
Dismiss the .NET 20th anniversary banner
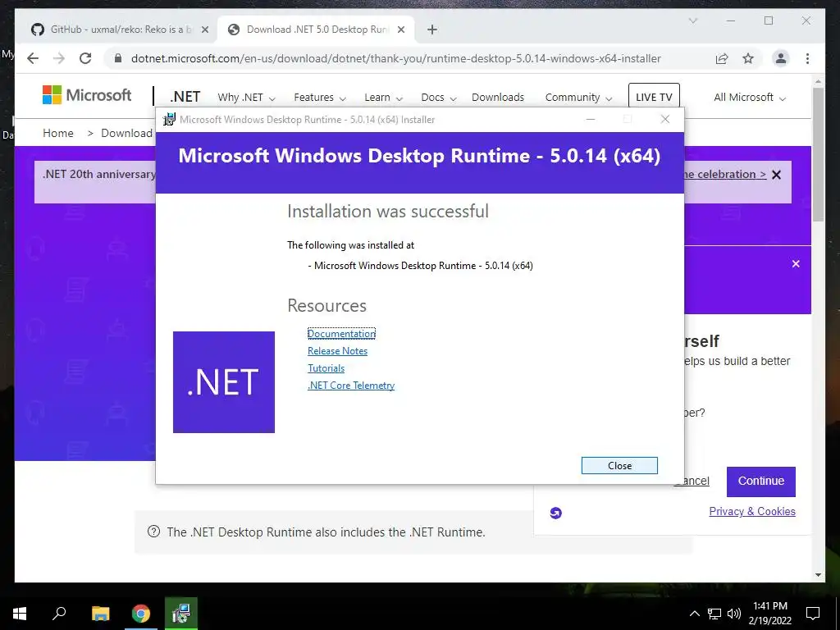click(776, 175)
